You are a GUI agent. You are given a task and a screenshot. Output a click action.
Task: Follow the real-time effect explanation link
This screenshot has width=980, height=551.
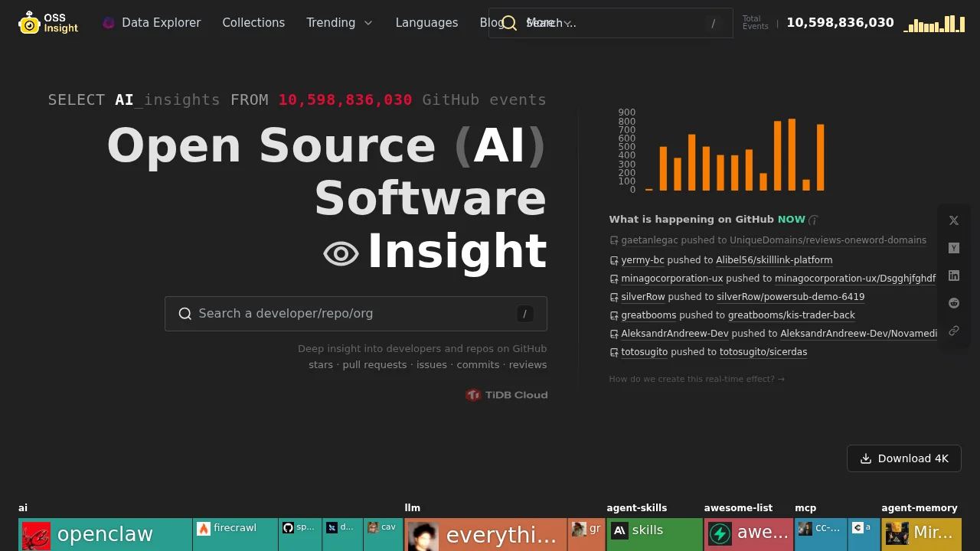pos(697,378)
